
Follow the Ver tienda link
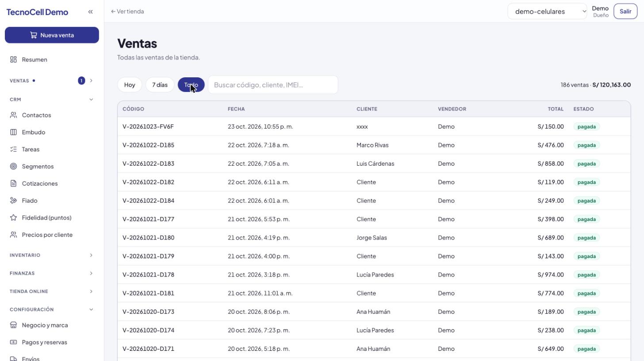pyautogui.click(x=127, y=11)
